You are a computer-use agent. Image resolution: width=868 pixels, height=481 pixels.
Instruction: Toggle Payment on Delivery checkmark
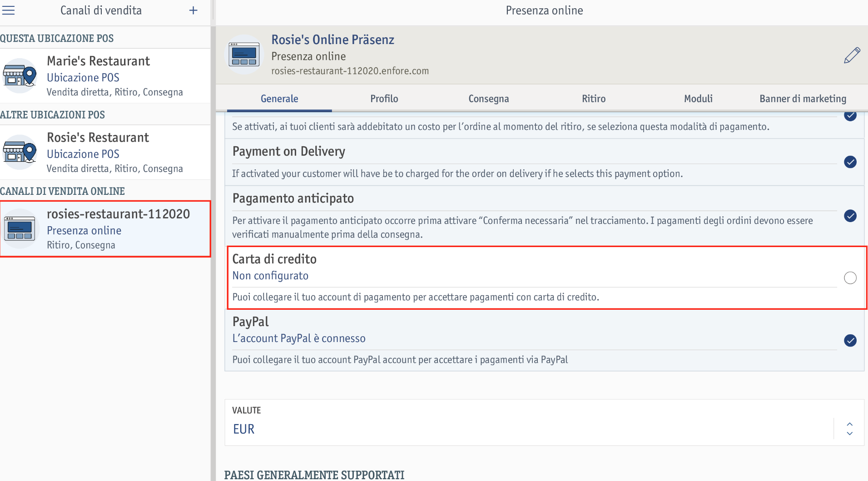click(x=850, y=162)
